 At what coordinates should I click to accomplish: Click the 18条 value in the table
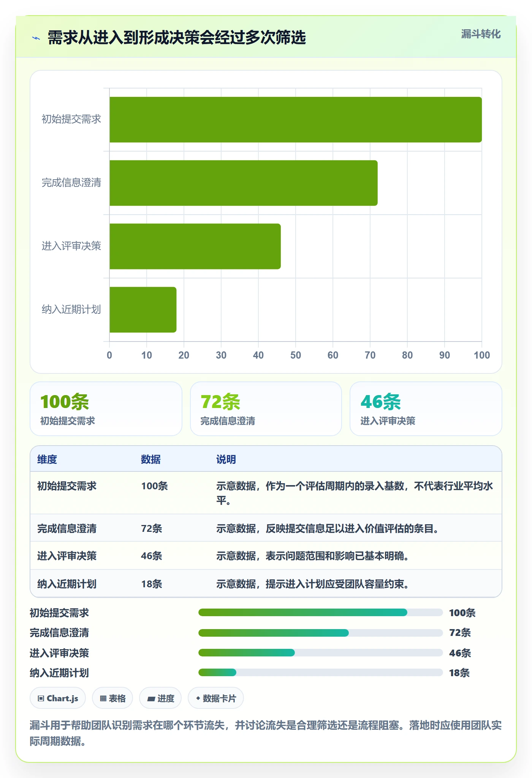[152, 584]
